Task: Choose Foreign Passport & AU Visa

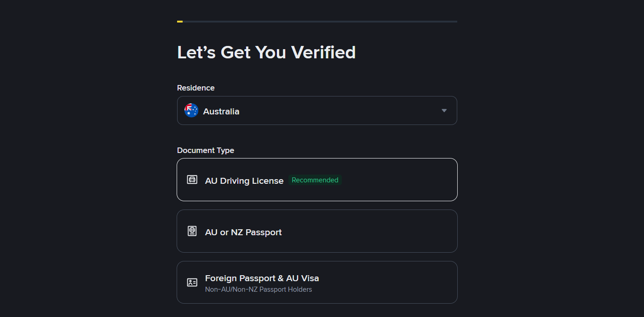Action: point(316,282)
